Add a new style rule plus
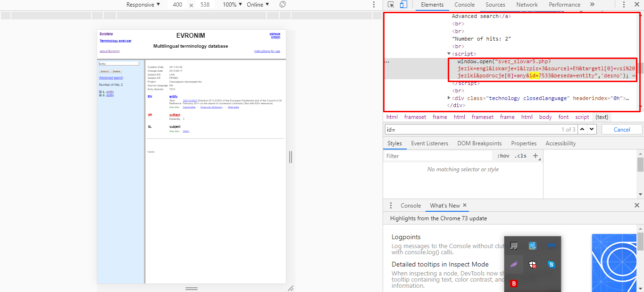 pyautogui.click(x=535, y=156)
